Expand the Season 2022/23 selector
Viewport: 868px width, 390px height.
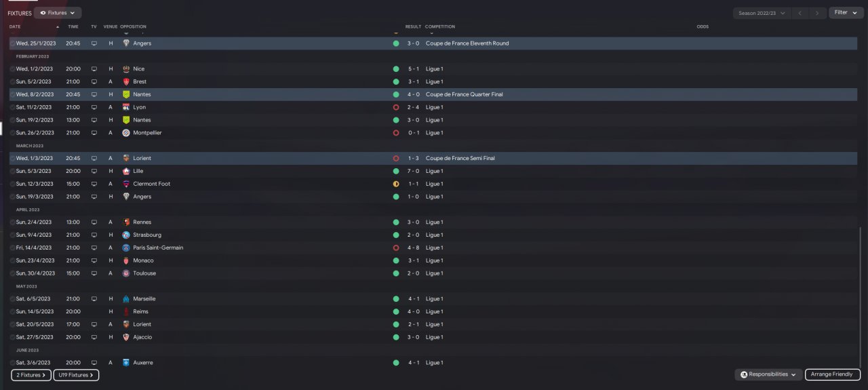762,13
